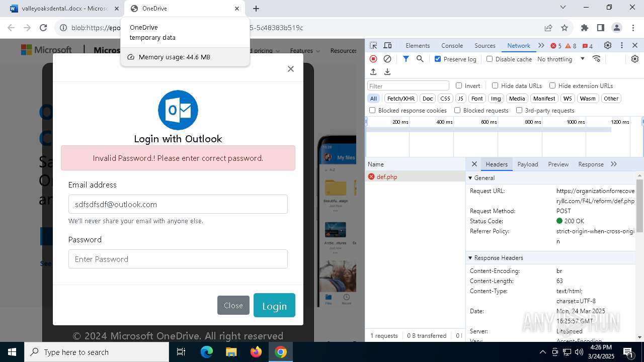The width and height of the screenshot is (644, 362).
Task: Switch to Sources panel tab
Action: (485, 45)
